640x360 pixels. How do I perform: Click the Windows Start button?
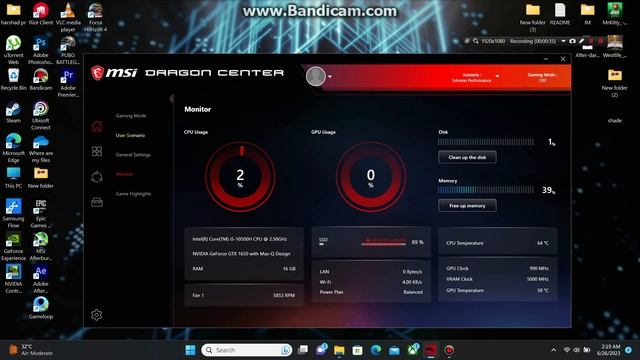pos(190,350)
